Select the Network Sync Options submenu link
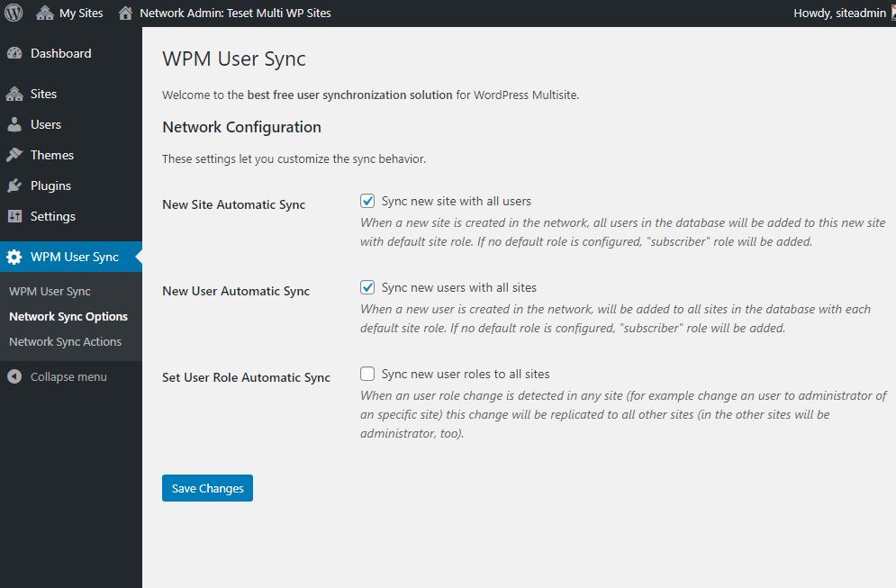The width and height of the screenshot is (896, 588). tap(68, 317)
